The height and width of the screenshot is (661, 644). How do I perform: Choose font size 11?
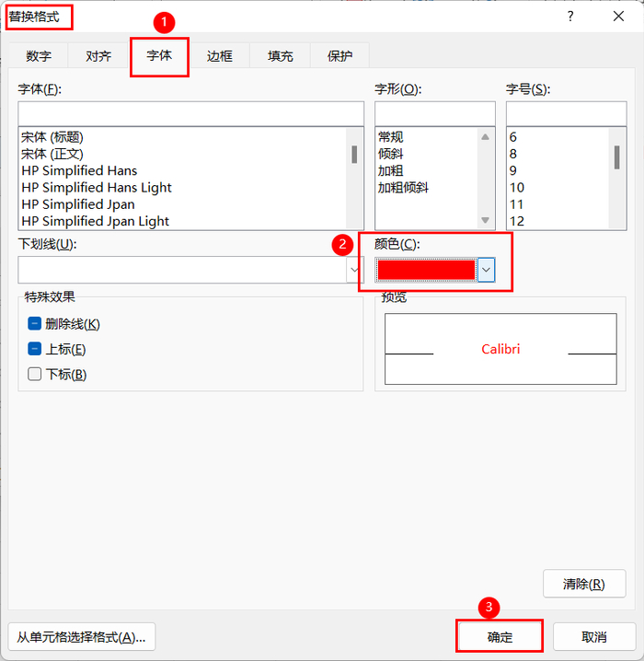[x=516, y=204]
